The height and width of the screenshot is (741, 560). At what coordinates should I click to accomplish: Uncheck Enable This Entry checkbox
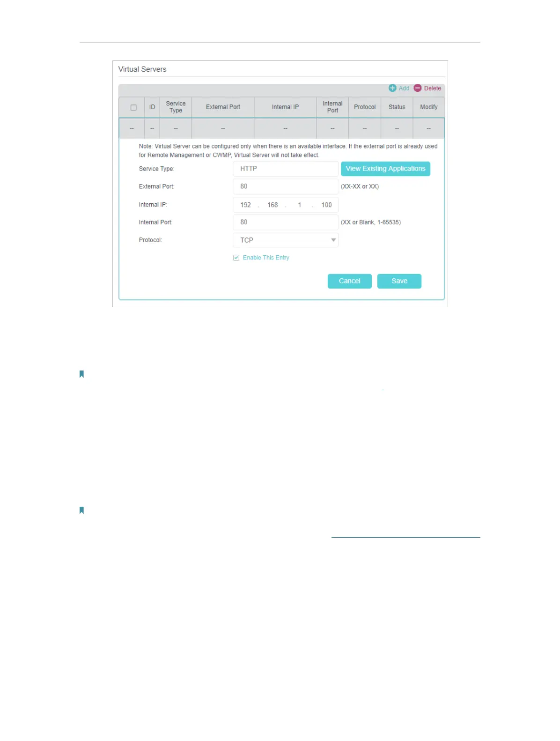[x=236, y=258]
